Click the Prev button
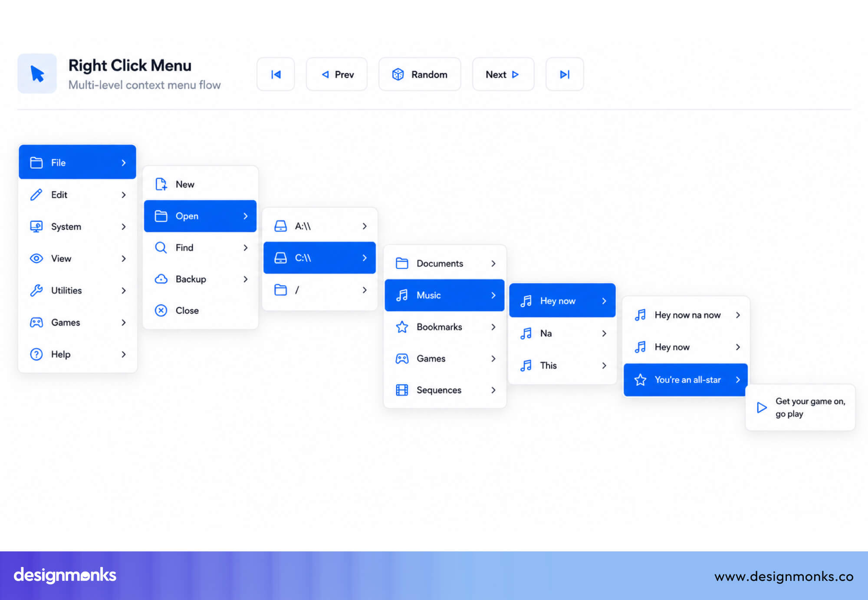868x600 pixels. pyautogui.click(x=337, y=74)
